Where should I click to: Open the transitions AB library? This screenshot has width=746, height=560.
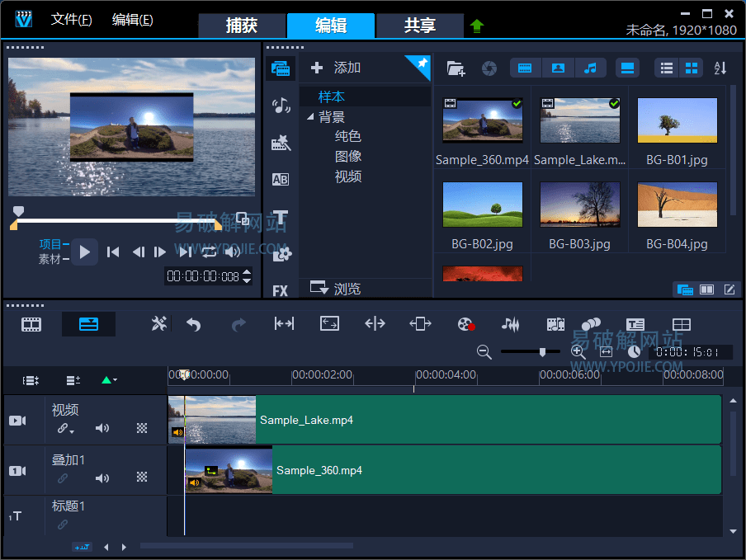click(x=281, y=180)
